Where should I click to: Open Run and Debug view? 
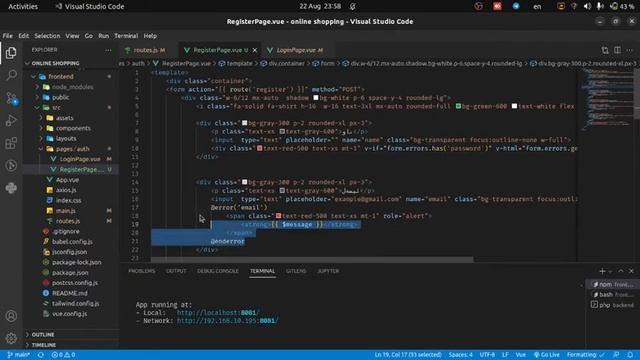[x=11, y=120]
